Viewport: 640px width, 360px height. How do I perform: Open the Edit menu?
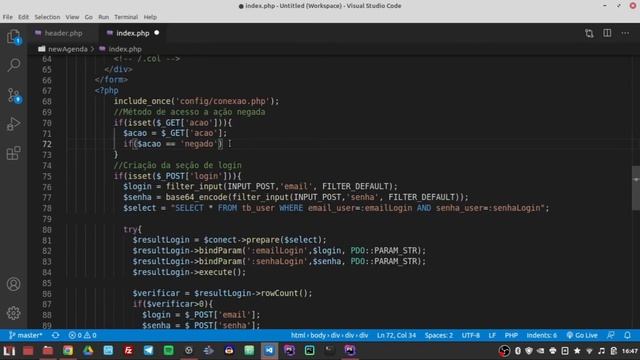point(23,17)
